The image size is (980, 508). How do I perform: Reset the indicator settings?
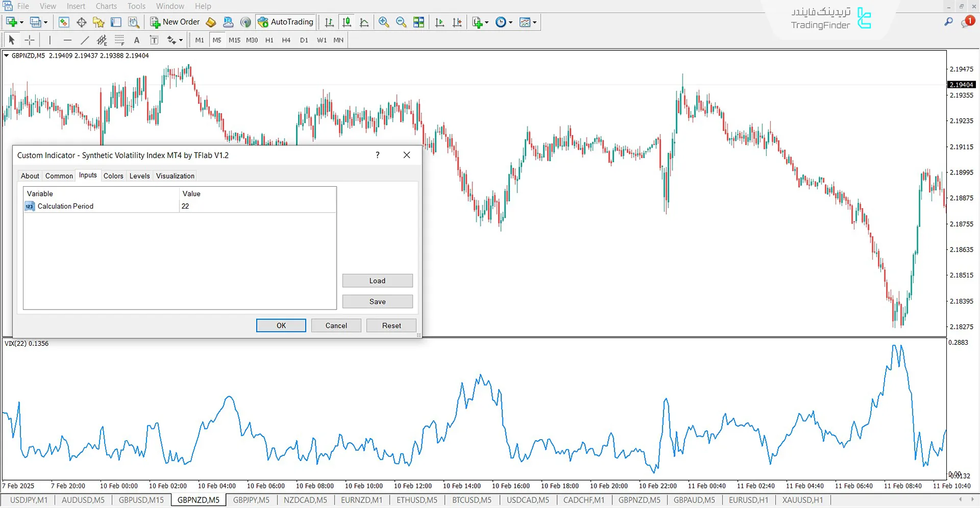click(391, 325)
